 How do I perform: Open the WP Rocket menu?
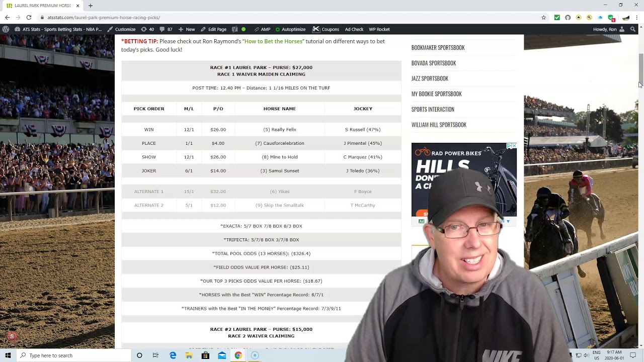pos(379,29)
